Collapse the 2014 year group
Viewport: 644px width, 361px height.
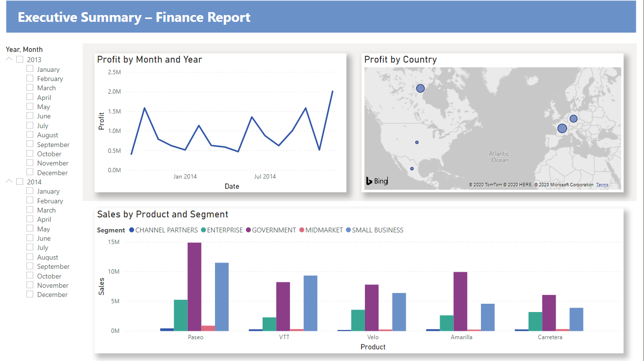point(9,181)
